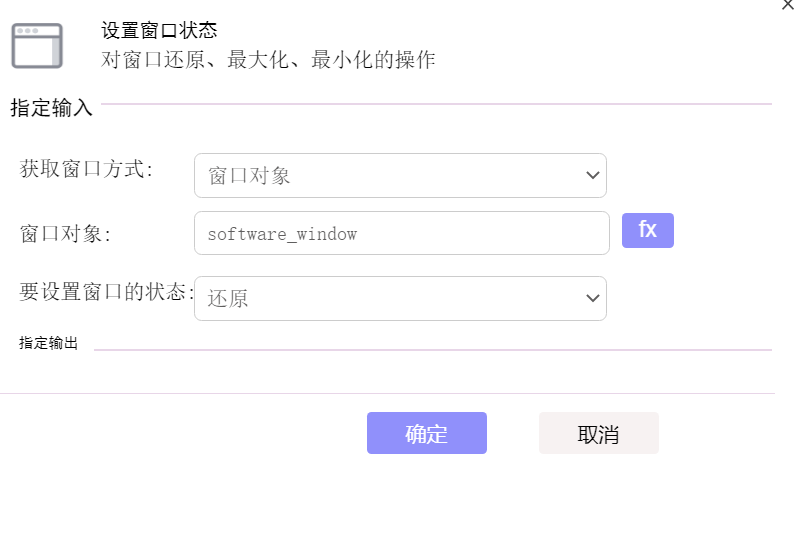The image size is (810, 549).
Task: Open the combo box showing 还原
Action: 400,299
